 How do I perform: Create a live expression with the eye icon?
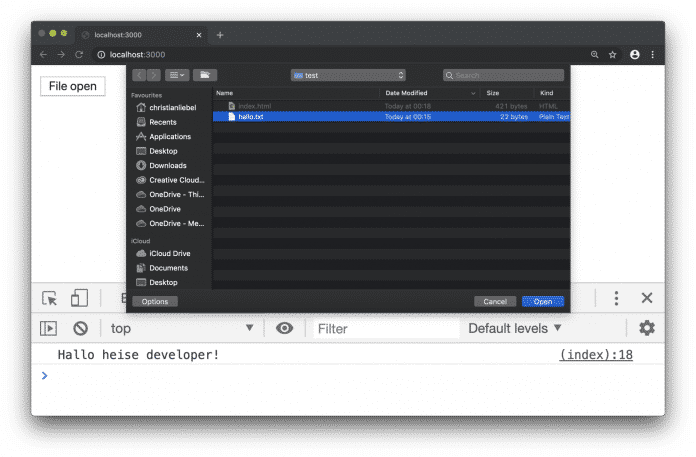(285, 328)
